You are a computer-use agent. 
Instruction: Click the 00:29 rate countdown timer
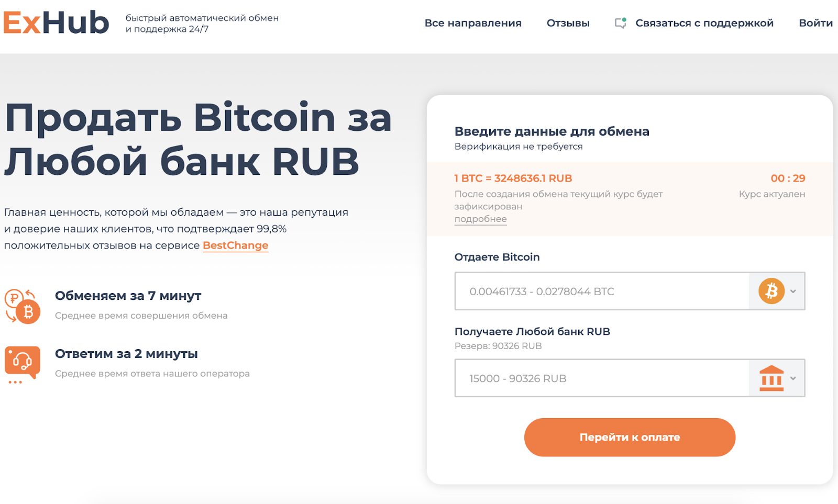[788, 178]
